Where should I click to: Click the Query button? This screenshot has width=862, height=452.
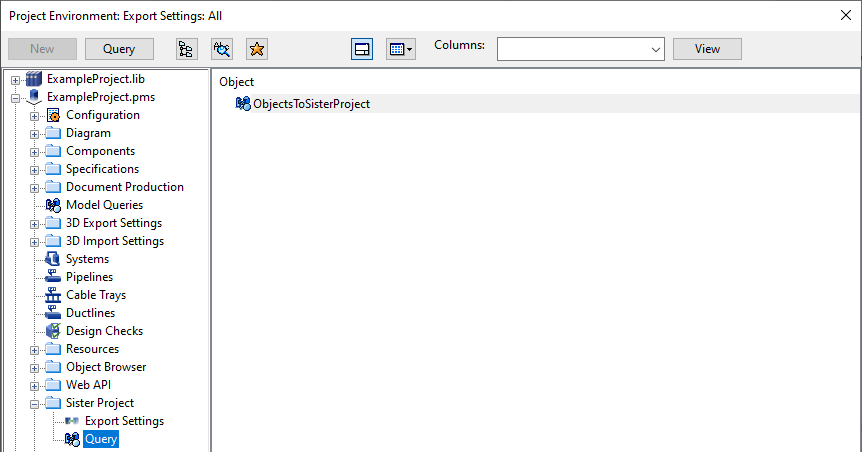tap(119, 49)
